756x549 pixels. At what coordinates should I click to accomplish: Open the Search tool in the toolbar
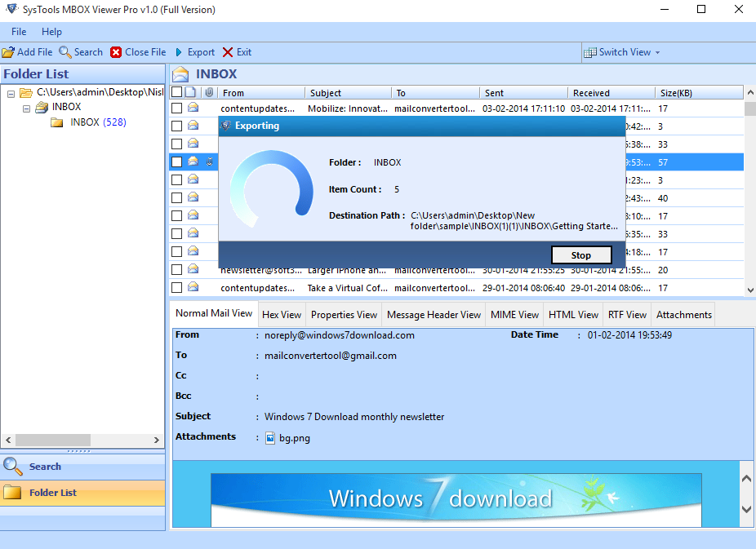[x=81, y=52]
